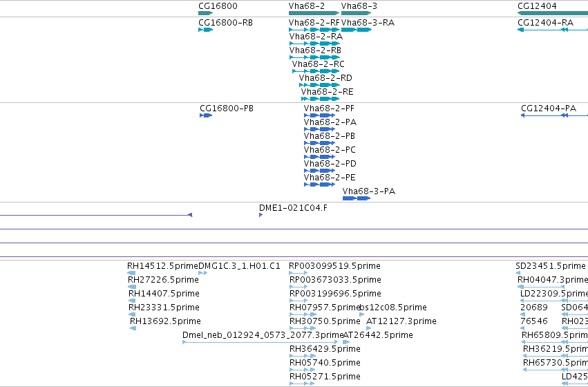Click transcript Vha68-2-RA
Screen dimensions: 588x387
[316, 37]
